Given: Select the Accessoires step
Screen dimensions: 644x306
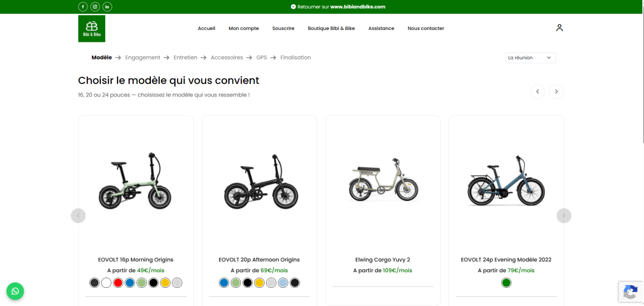Looking at the screenshot, I should [x=227, y=57].
